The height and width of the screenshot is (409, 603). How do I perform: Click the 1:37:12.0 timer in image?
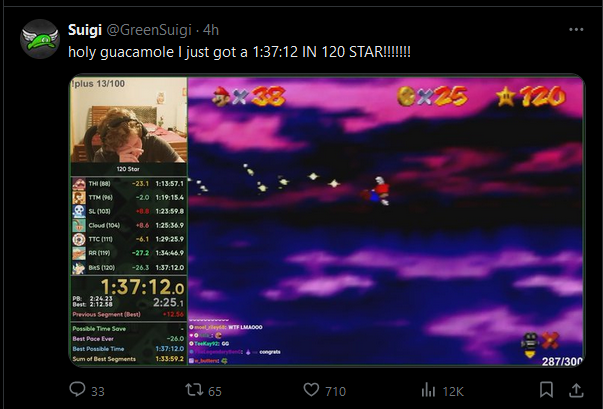coord(142,287)
